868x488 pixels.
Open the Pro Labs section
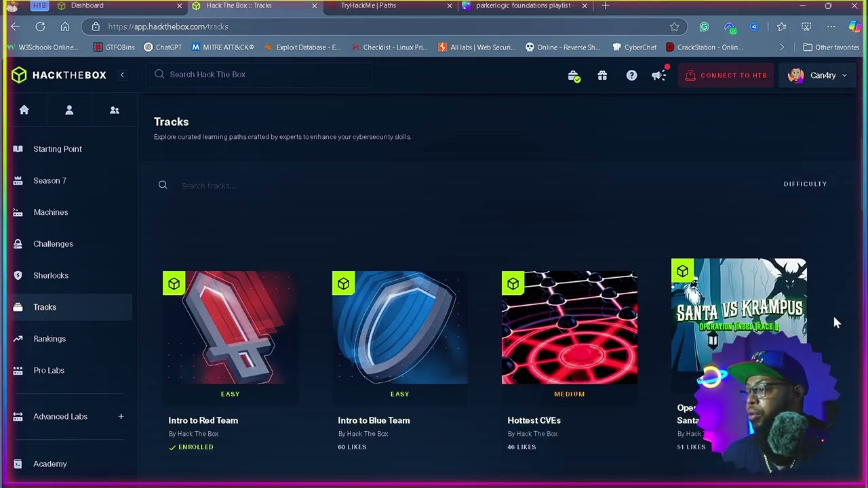point(49,371)
